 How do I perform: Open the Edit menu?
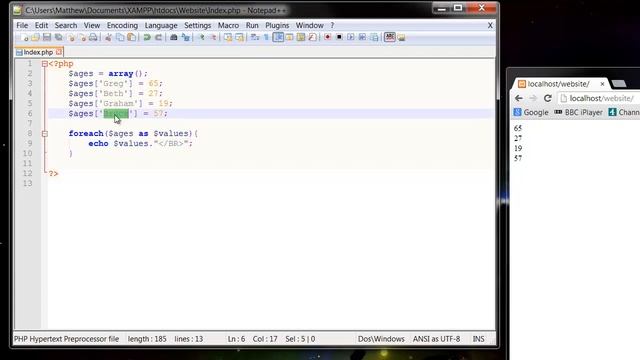(41, 25)
